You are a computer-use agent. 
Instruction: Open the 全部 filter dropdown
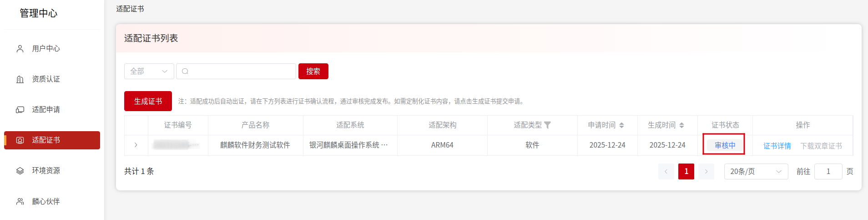pos(149,72)
